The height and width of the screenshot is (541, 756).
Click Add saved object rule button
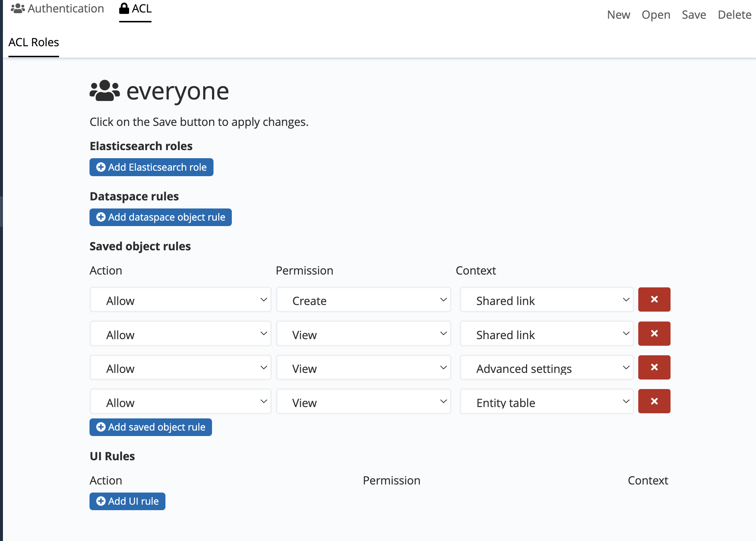click(151, 427)
